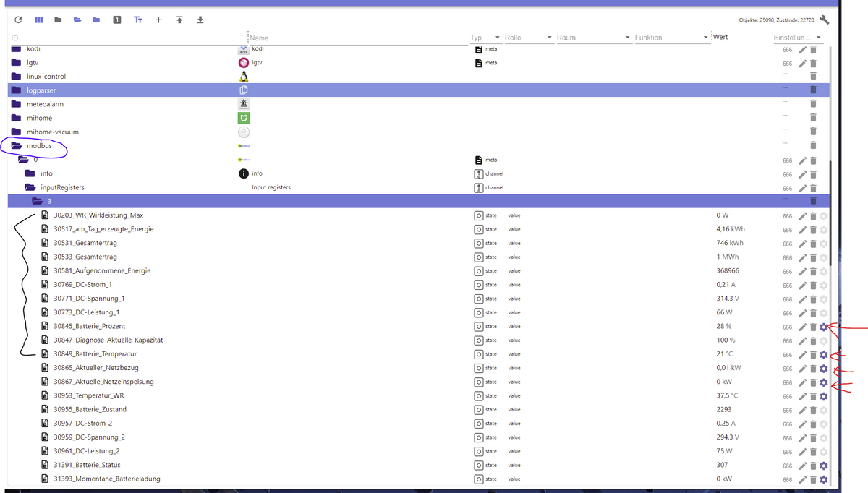The image size is (868, 493).
Task: Delete the info channel with trash icon
Action: point(813,174)
